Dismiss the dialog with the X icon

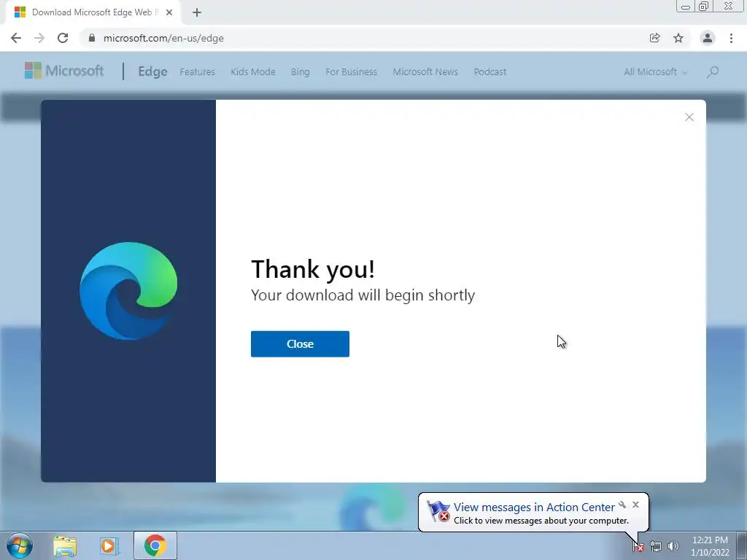[x=689, y=117]
